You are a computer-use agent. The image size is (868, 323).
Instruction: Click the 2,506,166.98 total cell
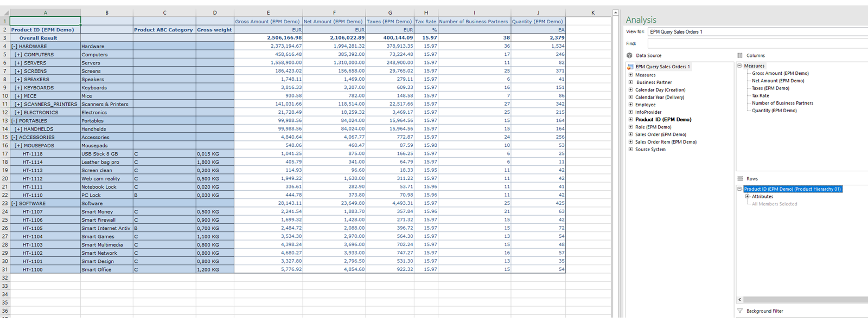tap(268, 38)
